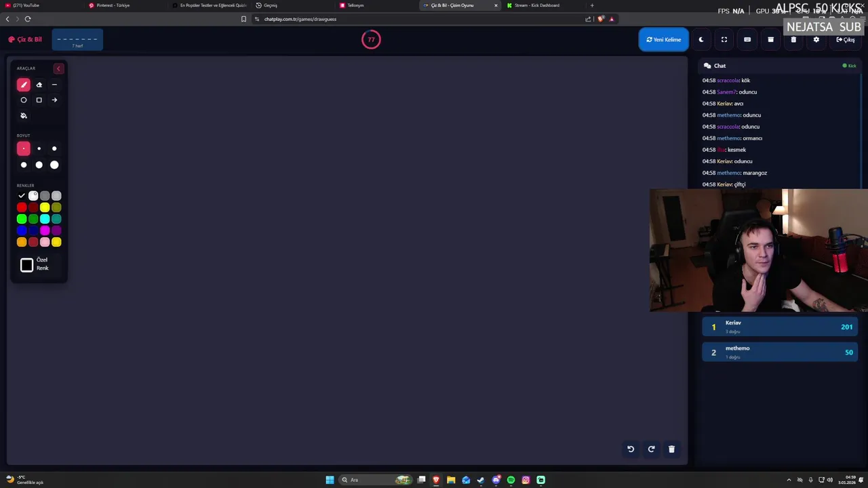Screen dimensions: 868x488
Task: Click the Yeni Kelime button
Action: pyautogui.click(x=663, y=39)
